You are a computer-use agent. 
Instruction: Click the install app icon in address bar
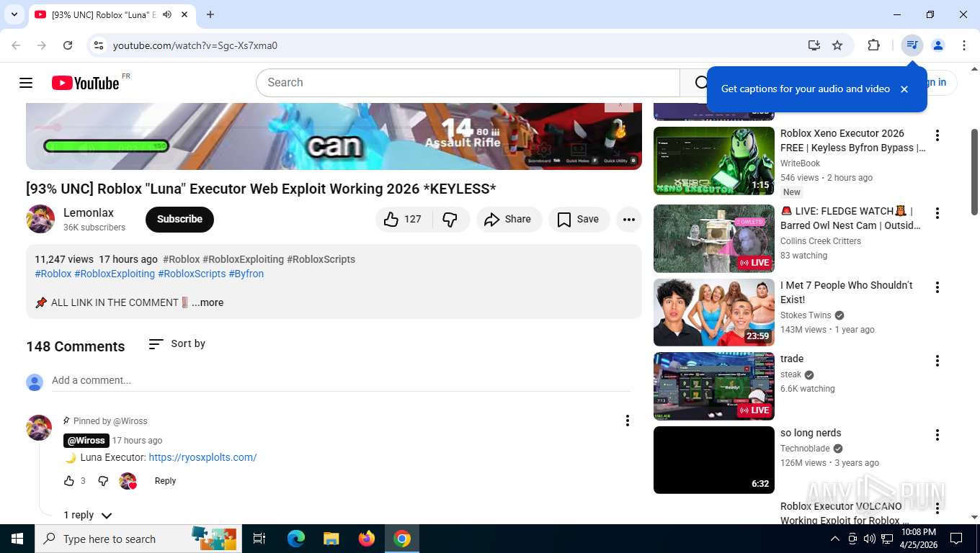pyautogui.click(x=814, y=45)
